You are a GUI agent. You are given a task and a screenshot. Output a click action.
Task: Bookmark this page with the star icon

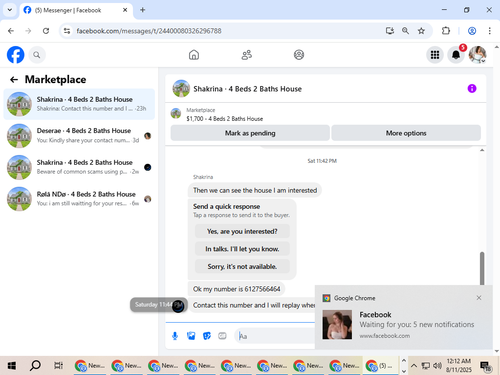[x=421, y=31]
